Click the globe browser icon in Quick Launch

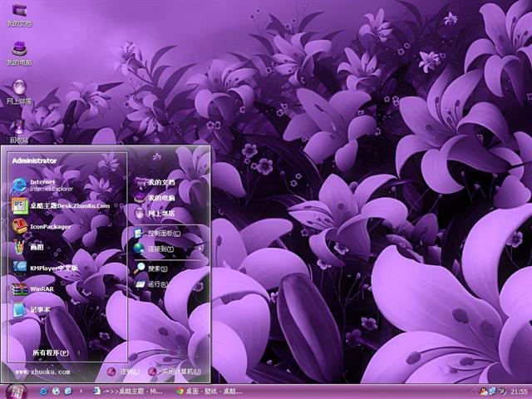56,392
